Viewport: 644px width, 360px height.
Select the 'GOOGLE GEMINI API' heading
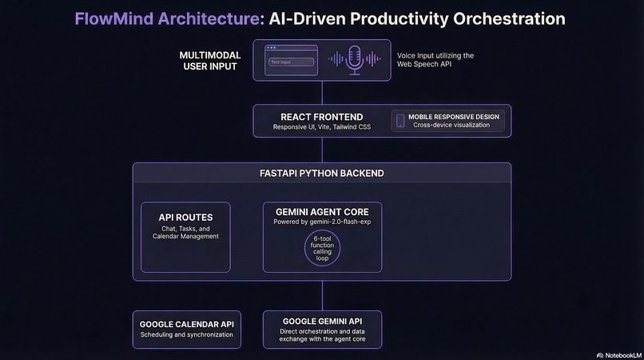[323, 322]
